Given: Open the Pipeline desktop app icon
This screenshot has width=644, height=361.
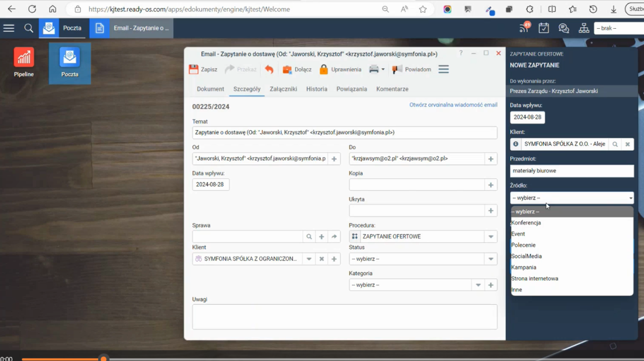Looking at the screenshot, I should tap(24, 57).
